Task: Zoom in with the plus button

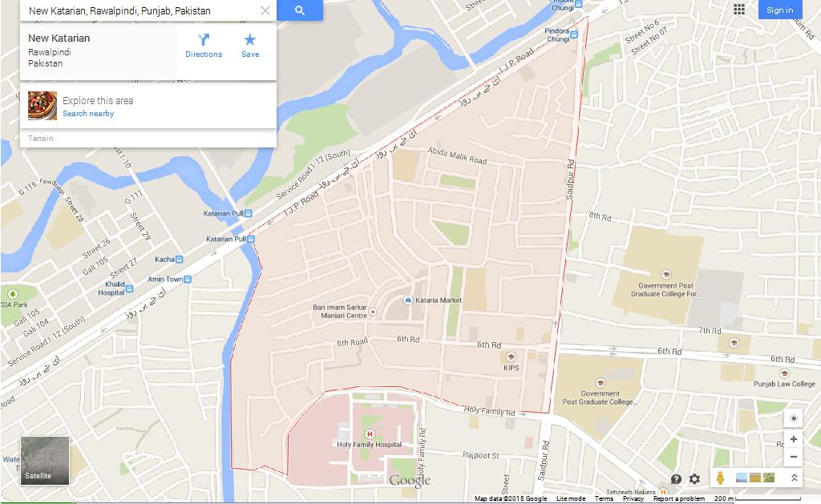Action: tap(793, 439)
